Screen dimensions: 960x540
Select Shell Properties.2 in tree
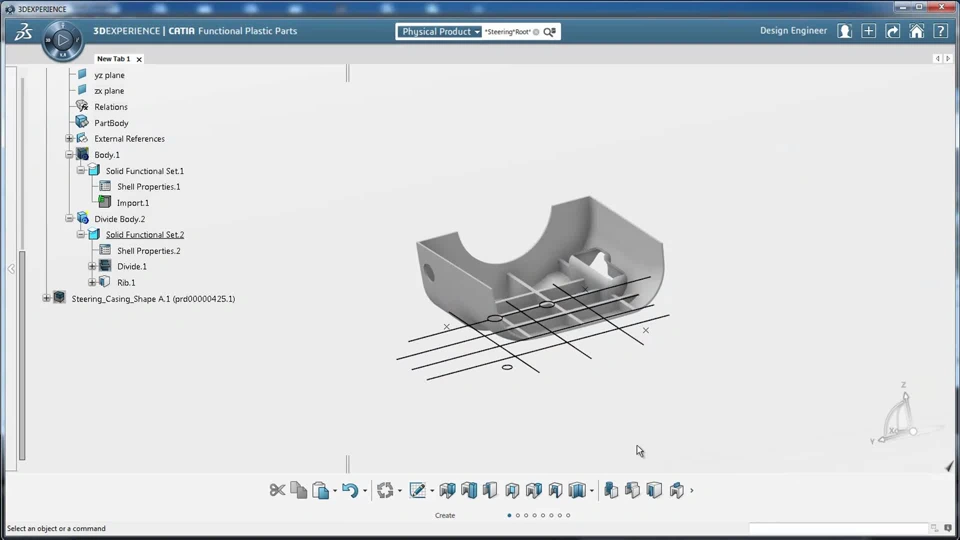tap(149, 250)
